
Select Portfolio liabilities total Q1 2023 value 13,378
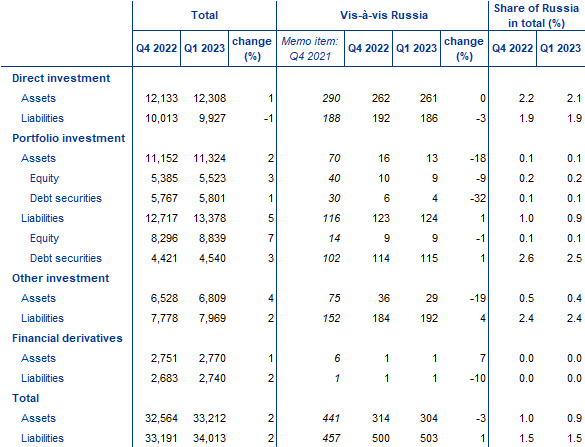click(x=209, y=218)
